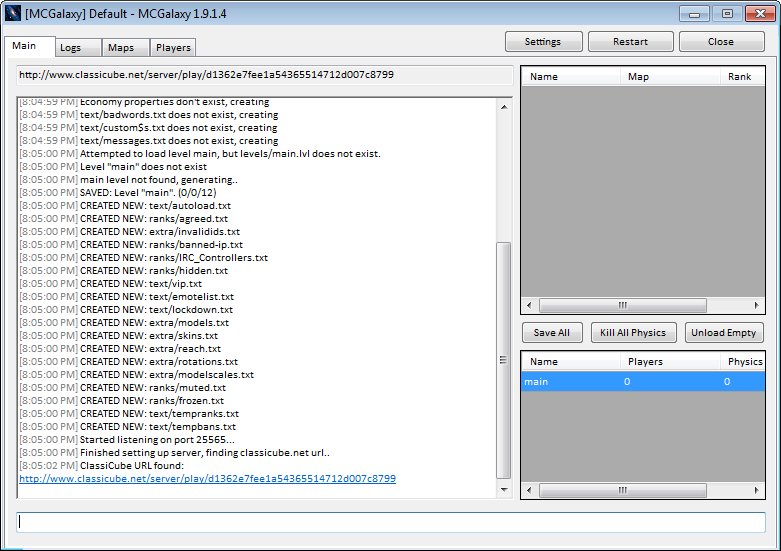The image size is (781, 551).
Task: Click the Name header in players list
Action: (x=571, y=77)
